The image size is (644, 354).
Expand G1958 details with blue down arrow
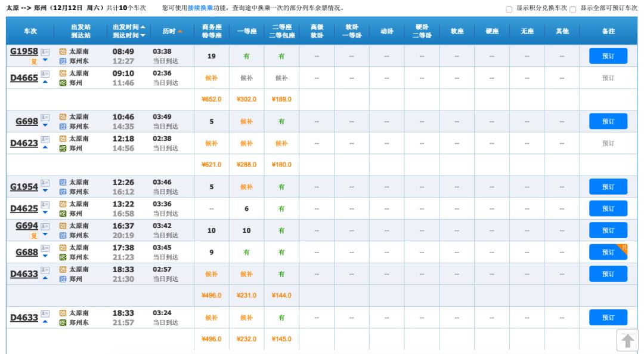(x=45, y=60)
